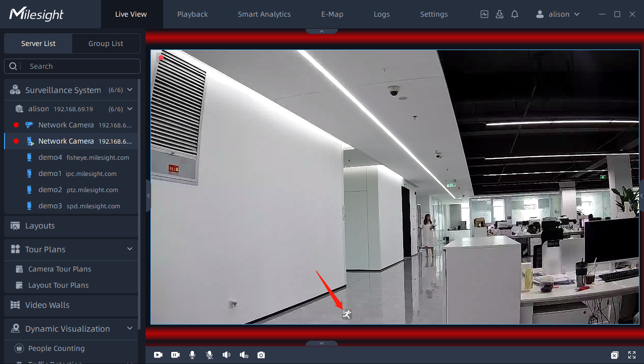Click the motion detection running-man icon in video

coord(346,314)
